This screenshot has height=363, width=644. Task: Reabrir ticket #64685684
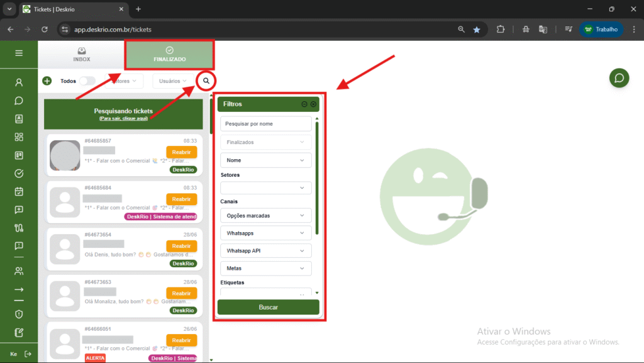(x=182, y=199)
